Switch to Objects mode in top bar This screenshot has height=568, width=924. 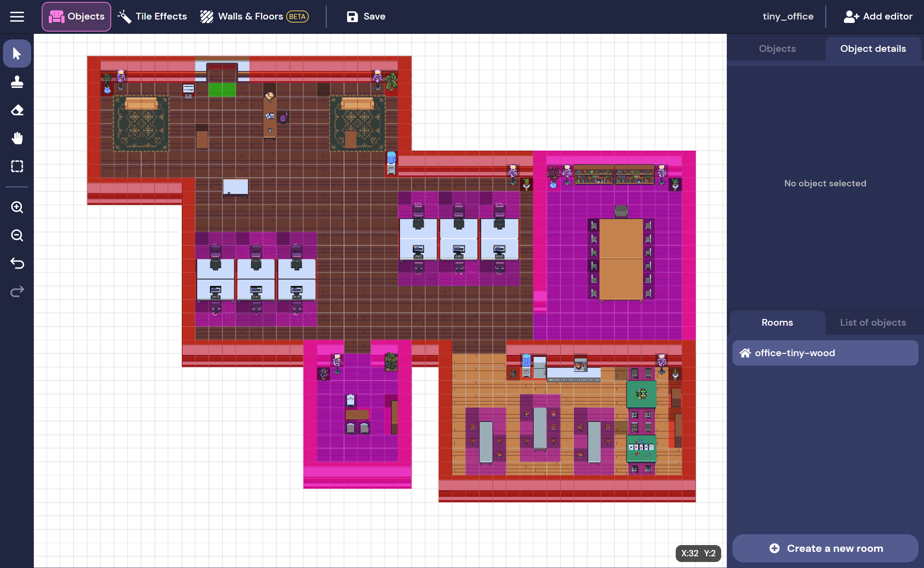pyautogui.click(x=77, y=17)
